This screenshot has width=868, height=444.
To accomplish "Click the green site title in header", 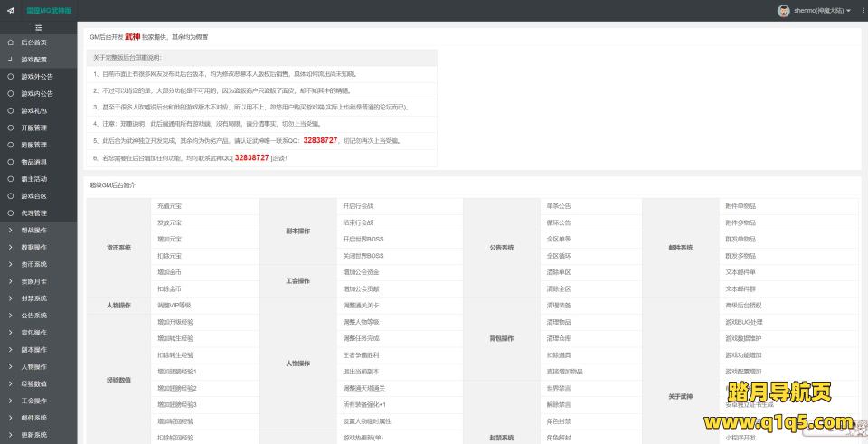I will point(49,11).
